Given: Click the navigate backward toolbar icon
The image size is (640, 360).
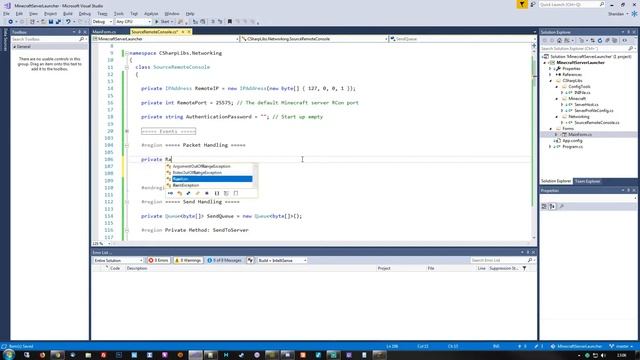Looking at the screenshot, I should point(11,22).
